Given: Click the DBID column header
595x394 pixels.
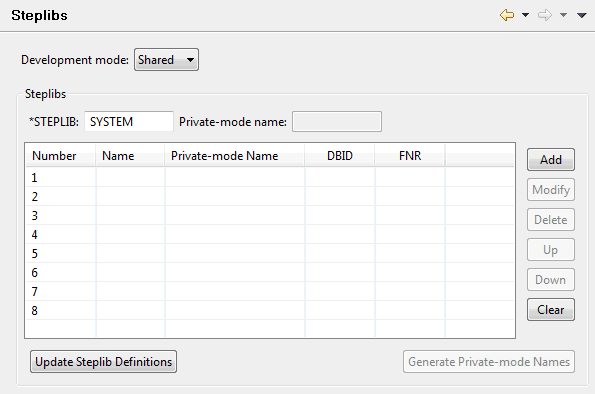Looking at the screenshot, I should click(x=340, y=156).
